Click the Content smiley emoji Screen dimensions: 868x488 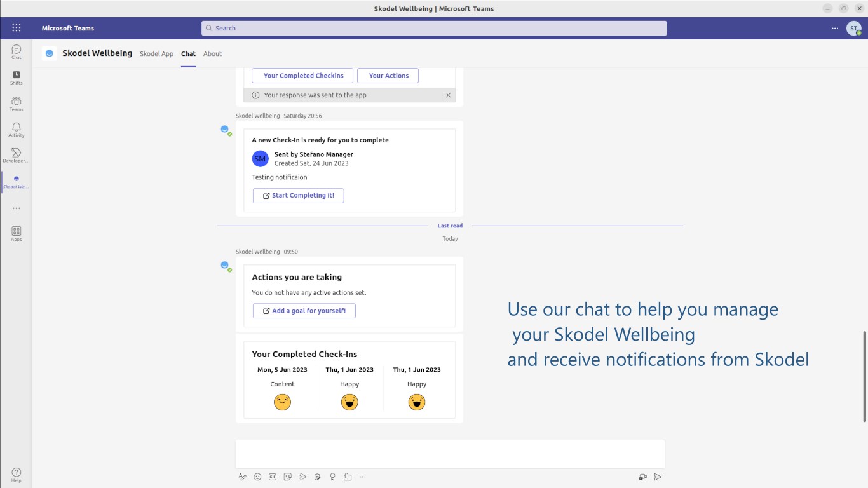coord(282,402)
